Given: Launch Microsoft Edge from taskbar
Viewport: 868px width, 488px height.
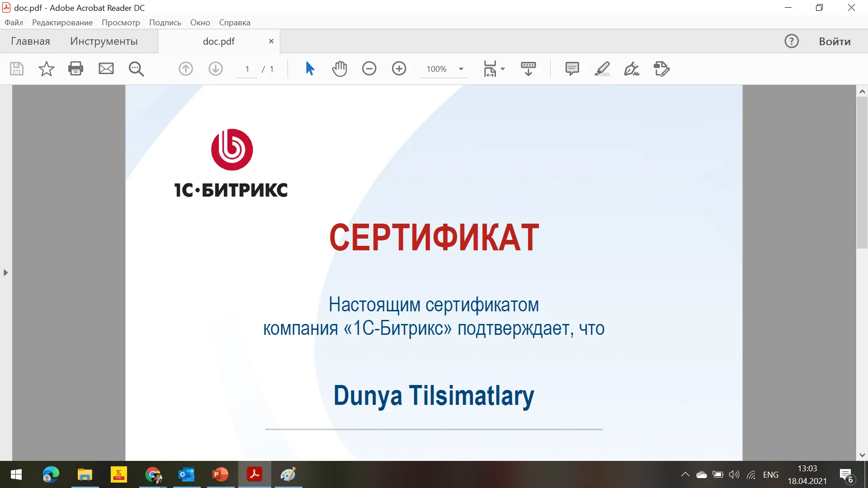Looking at the screenshot, I should pos(51,474).
